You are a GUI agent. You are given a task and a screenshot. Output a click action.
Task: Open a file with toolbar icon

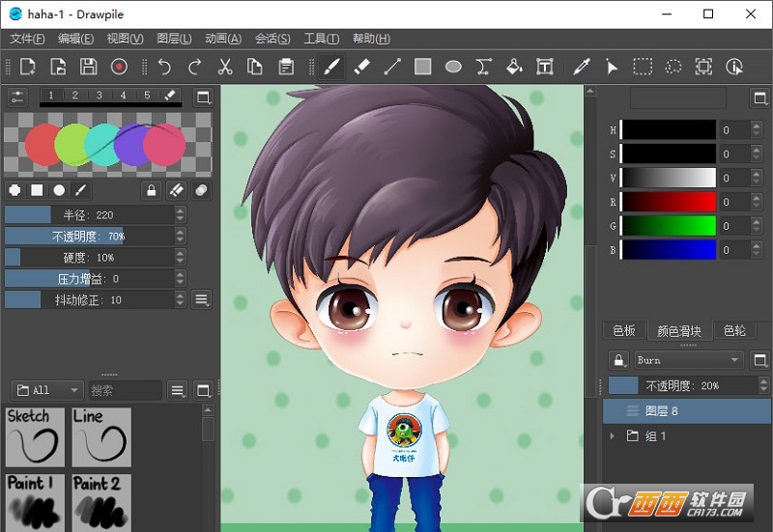(x=58, y=67)
